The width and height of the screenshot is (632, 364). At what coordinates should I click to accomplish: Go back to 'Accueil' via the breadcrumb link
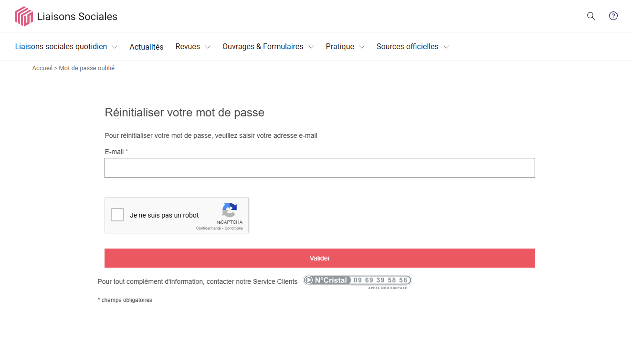(x=42, y=68)
